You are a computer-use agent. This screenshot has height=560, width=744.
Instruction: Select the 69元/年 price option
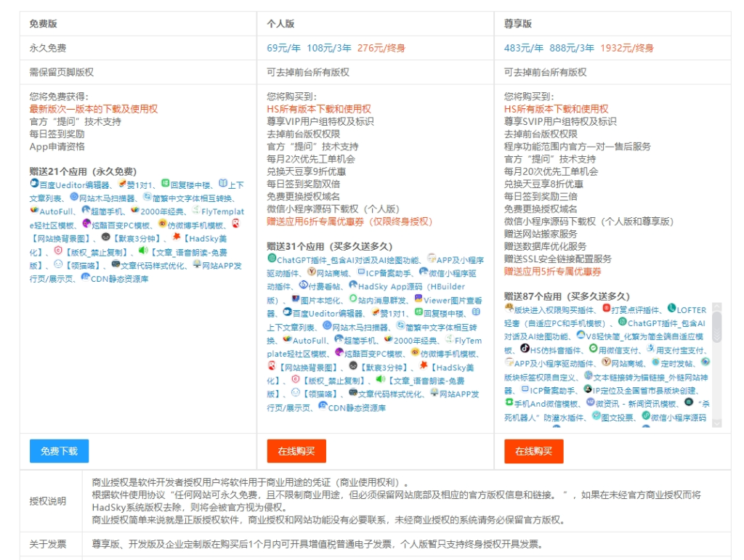(x=284, y=48)
